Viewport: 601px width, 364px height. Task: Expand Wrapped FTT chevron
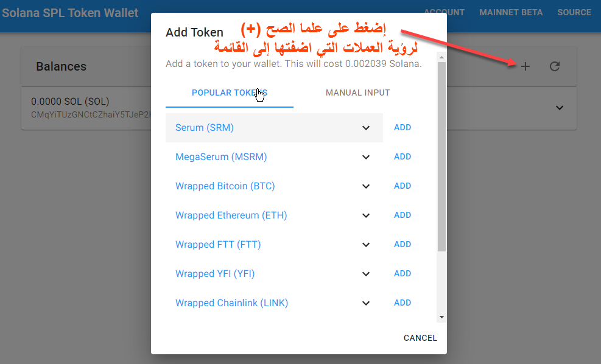coord(366,245)
